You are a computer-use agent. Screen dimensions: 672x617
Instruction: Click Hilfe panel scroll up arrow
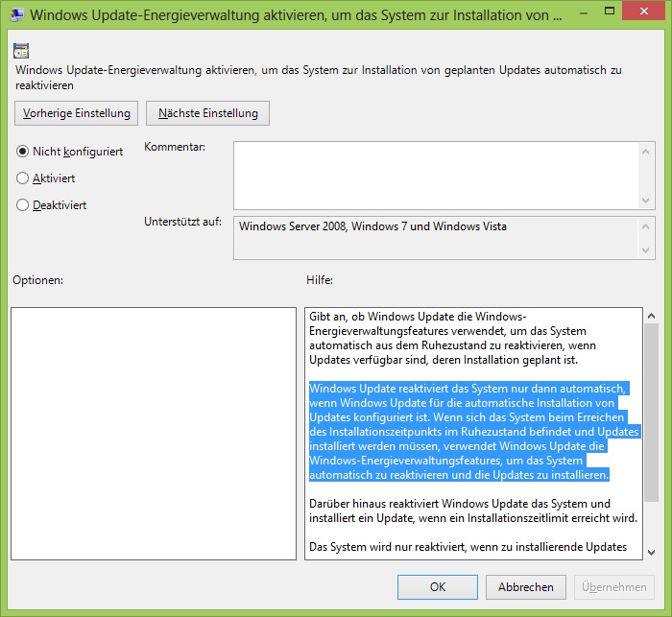[x=652, y=317]
